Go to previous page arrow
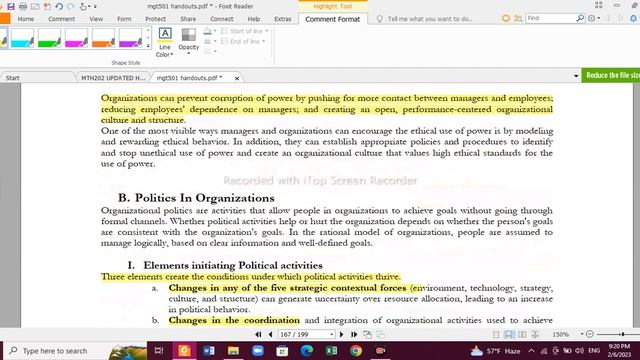This screenshot has width=640, height=360. (270, 334)
